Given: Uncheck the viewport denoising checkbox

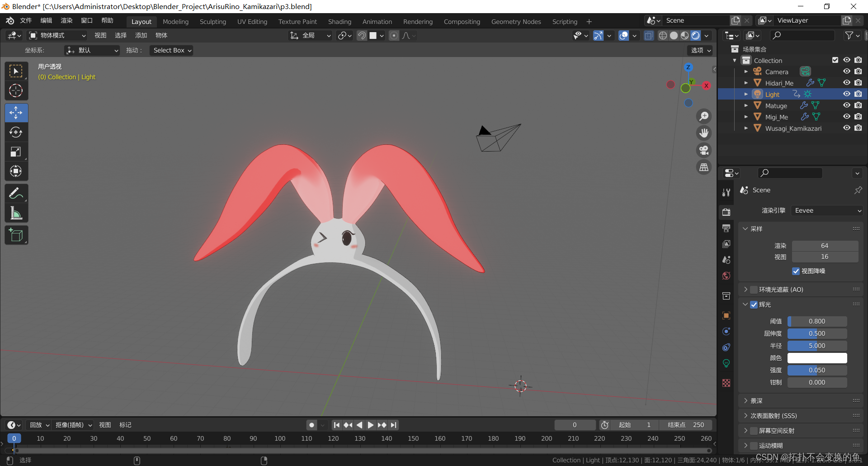Looking at the screenshot, I should (x=796, y=271).
